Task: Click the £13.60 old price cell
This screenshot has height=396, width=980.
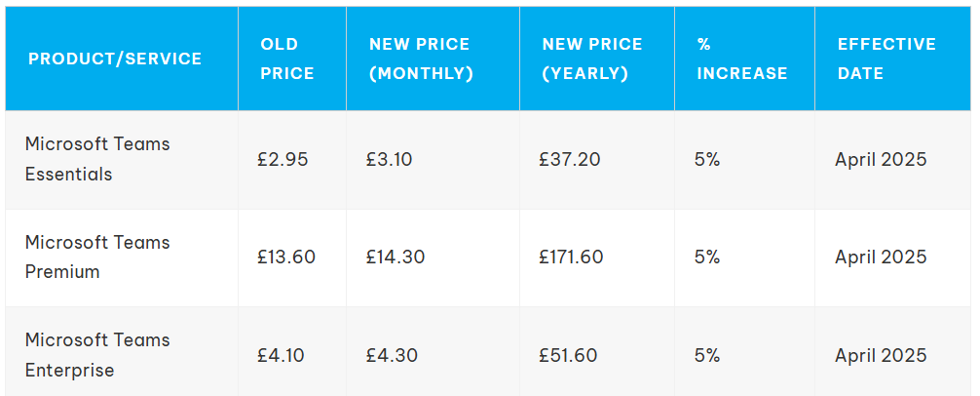Action: [x=286, y=257]
